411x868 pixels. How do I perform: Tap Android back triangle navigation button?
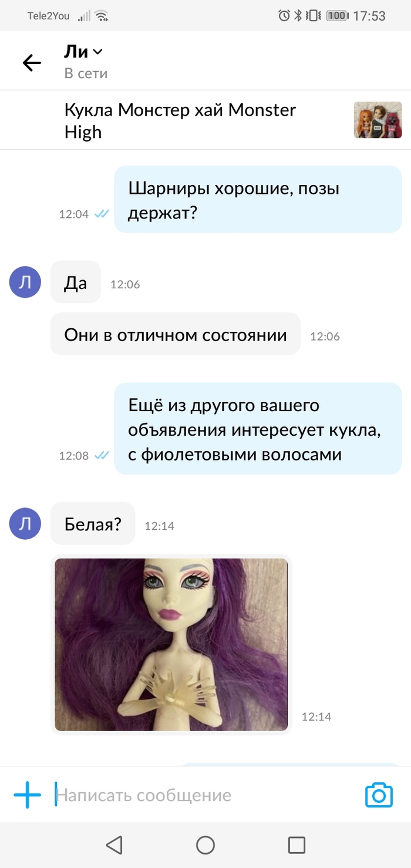114,845
